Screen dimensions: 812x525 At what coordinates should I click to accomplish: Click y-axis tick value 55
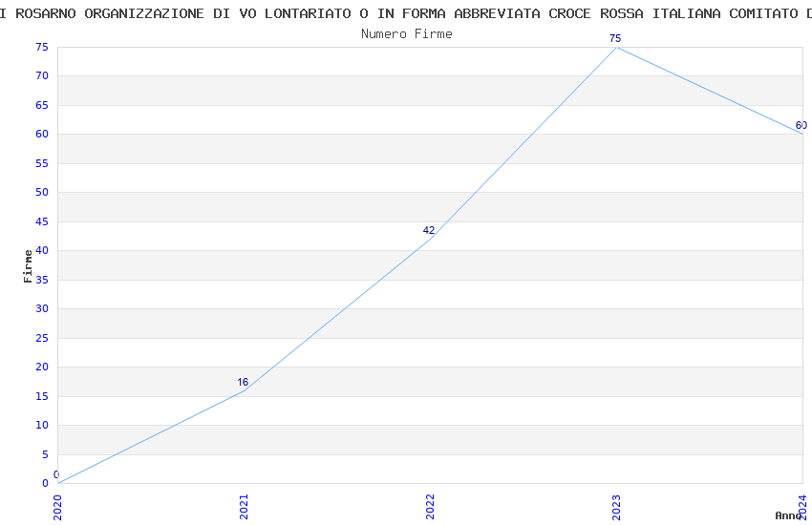pyautogui.click(x=42, y=163)
